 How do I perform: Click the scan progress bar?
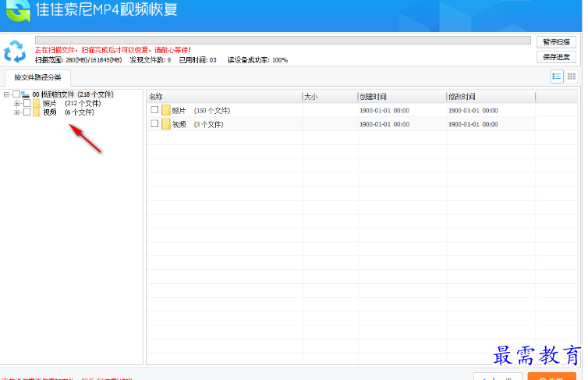pyautogui.click(x=283, y=40)
